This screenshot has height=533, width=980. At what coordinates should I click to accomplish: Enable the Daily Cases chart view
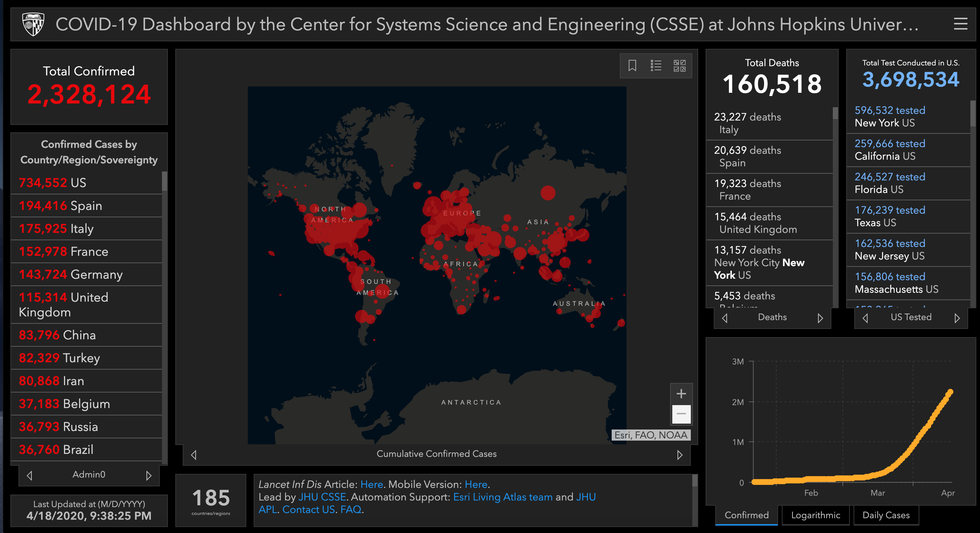(x=886, y=515)
